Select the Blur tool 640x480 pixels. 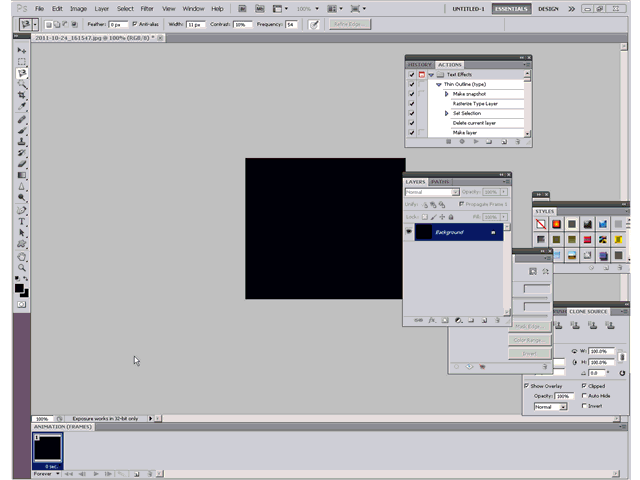[22, 187]
